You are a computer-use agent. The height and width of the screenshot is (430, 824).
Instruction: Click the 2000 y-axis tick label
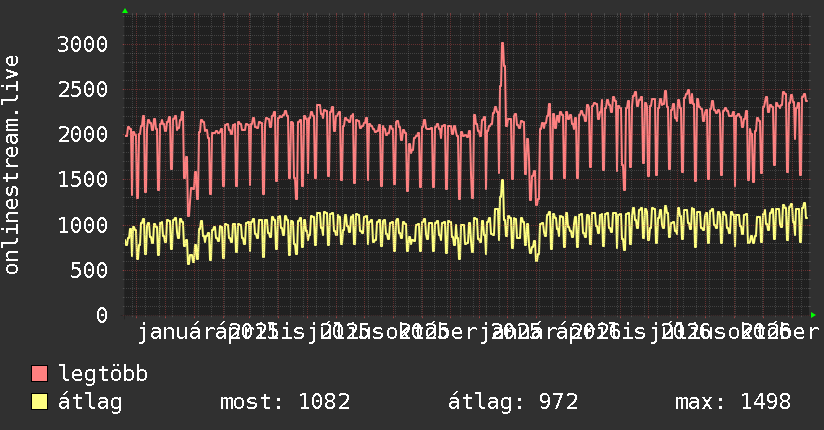click(x=83, y=135)
